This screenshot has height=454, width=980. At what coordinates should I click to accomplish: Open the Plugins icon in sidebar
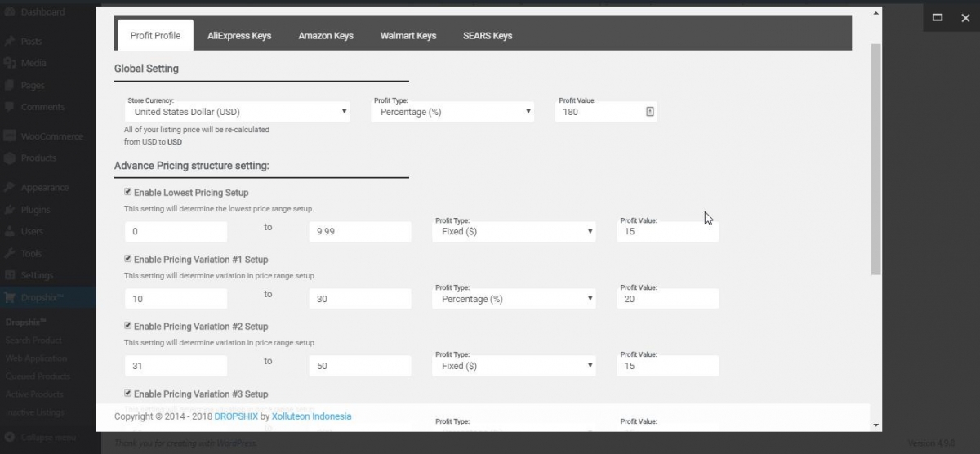click(x=10, y=210)
